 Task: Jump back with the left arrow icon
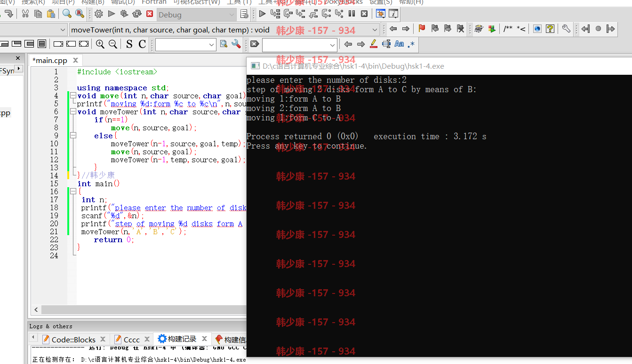tap(393, 29)
